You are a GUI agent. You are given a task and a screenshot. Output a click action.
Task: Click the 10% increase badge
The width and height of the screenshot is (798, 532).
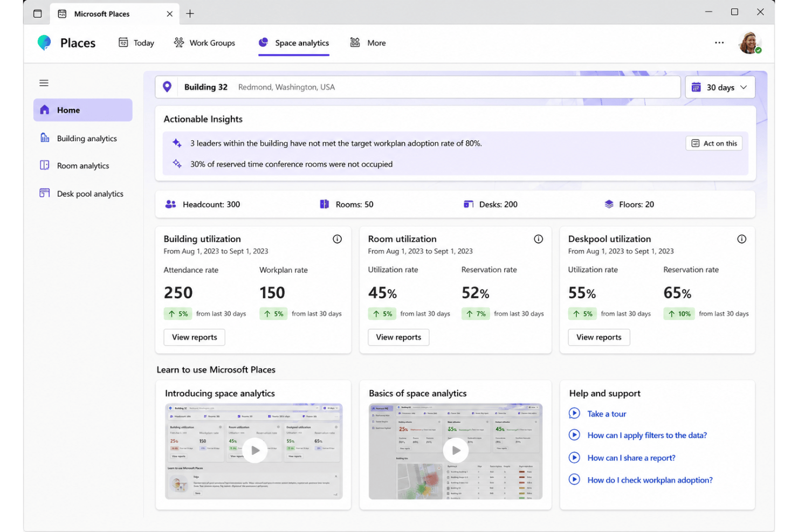pos(679,314)
